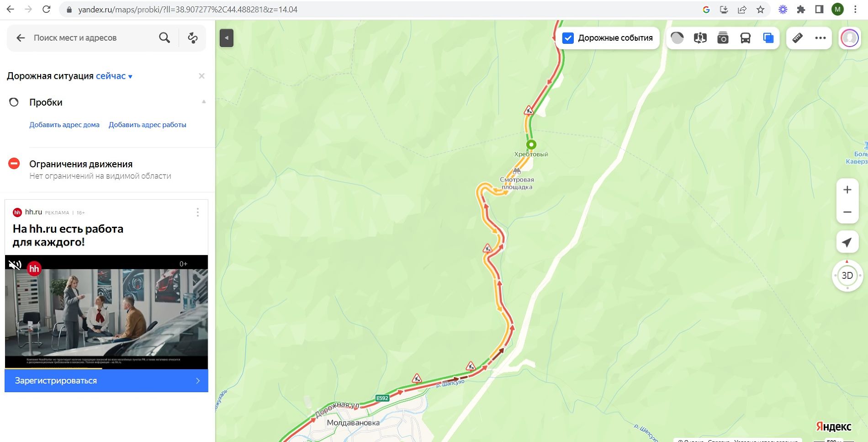Click the traffic layer icon in map toolbar
The image size is (868, 442).
pyautogui.click(x=677, y=38)
